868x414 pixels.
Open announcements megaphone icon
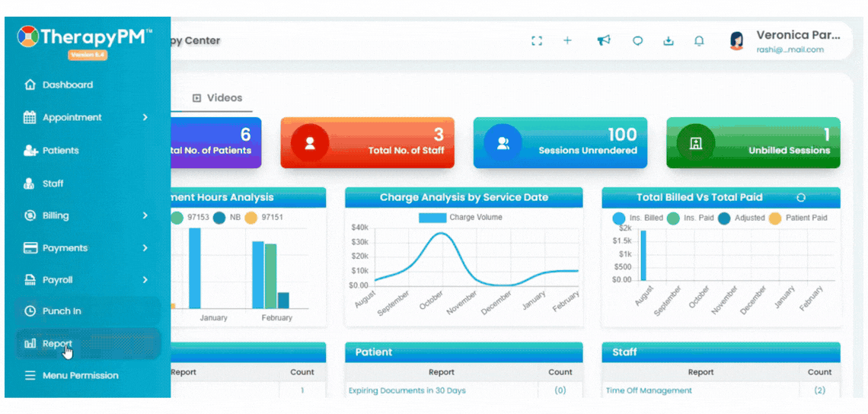603,40
